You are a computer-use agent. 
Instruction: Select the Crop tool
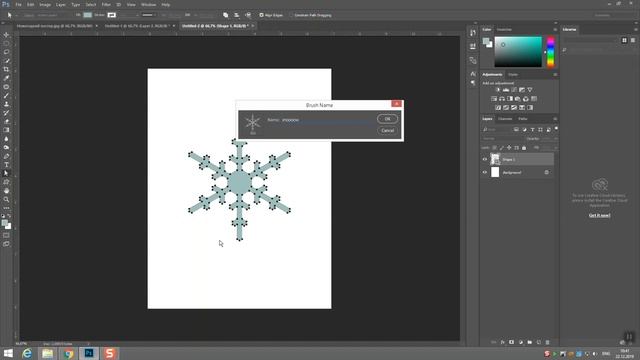(x=6, y=69)
